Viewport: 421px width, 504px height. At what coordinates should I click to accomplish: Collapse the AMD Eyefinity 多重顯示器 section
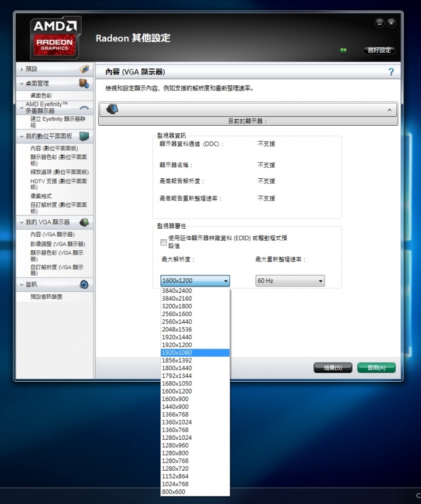pyautogui.click(x=22, y=108)
